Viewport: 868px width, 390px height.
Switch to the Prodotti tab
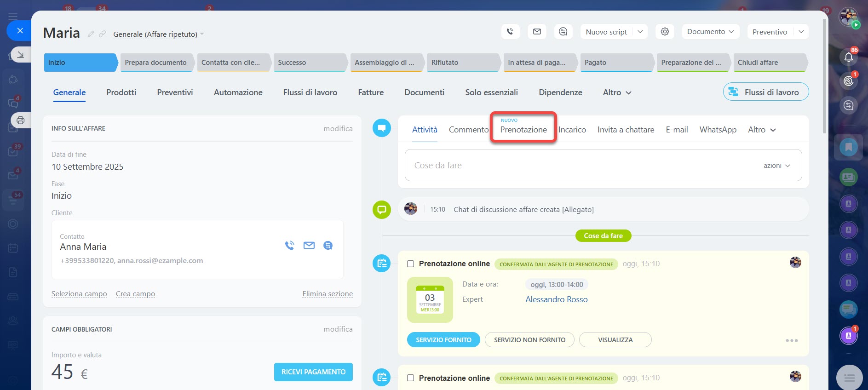pos(121,92)
